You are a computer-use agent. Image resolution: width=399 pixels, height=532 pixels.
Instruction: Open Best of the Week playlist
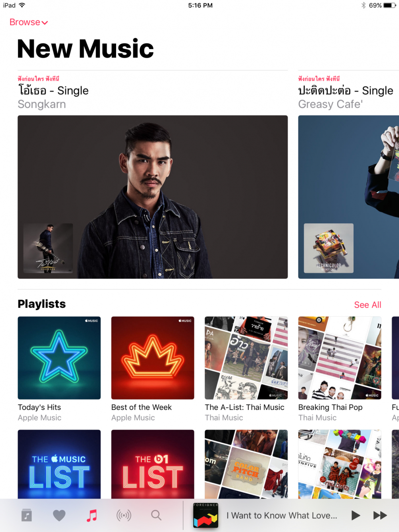(153, 358)
